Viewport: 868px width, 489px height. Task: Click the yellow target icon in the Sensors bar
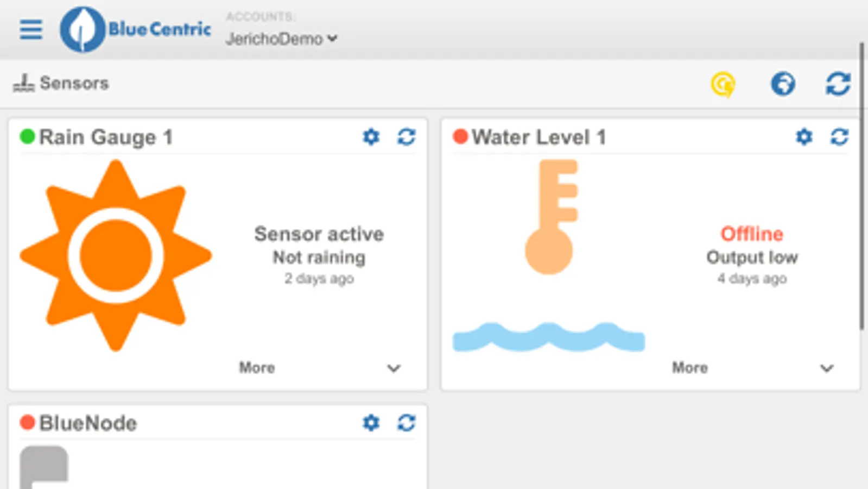click(723, 84)
